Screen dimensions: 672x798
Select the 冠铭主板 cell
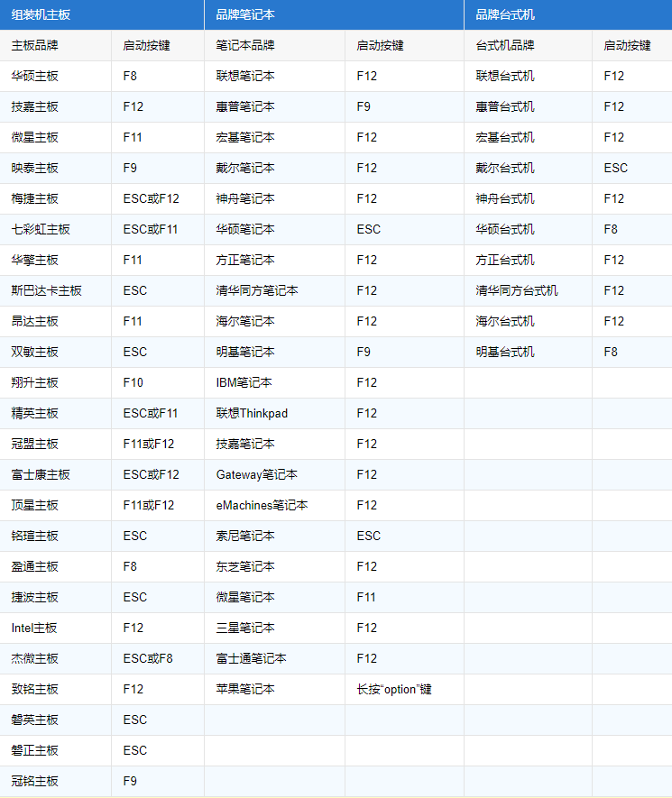[x=35, y=781]
